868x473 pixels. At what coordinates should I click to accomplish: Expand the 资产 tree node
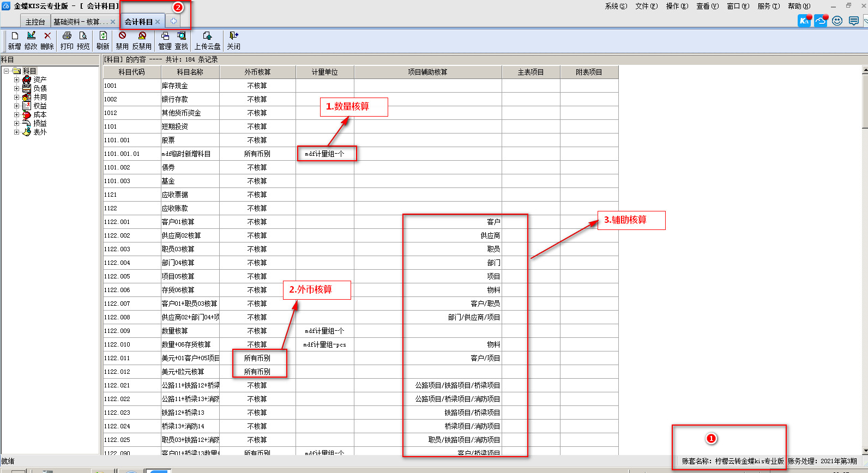tap(16, 80)
